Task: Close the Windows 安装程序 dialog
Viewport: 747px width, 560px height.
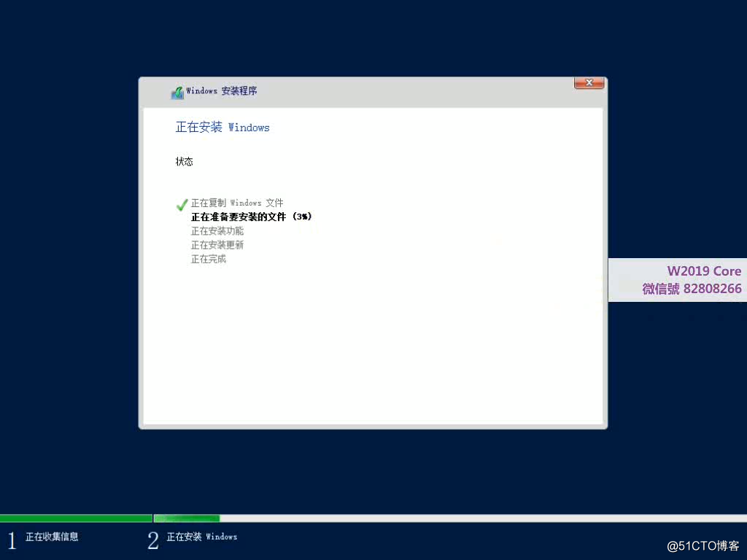Action: pos(589,83)
